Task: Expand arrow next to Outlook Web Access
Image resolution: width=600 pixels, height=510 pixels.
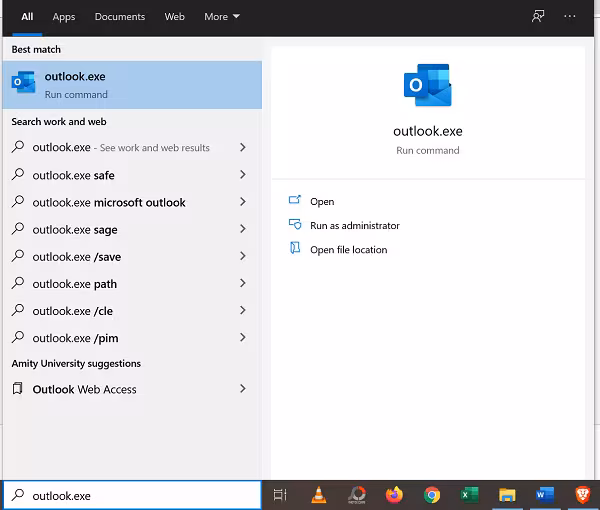Action: [x=243, y=389]
